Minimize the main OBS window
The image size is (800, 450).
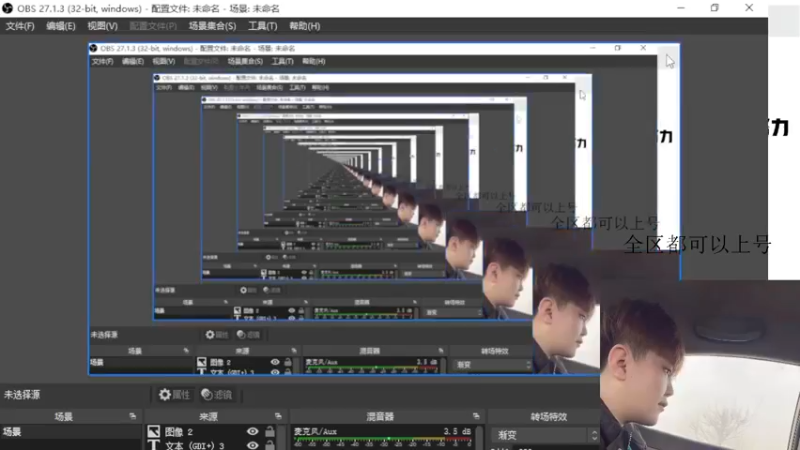coord(681,8)
